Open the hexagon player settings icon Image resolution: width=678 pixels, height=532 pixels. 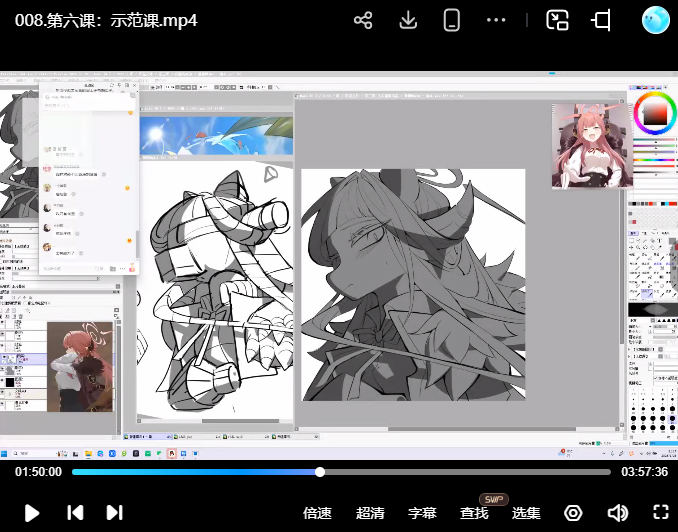tap(573, 513)
